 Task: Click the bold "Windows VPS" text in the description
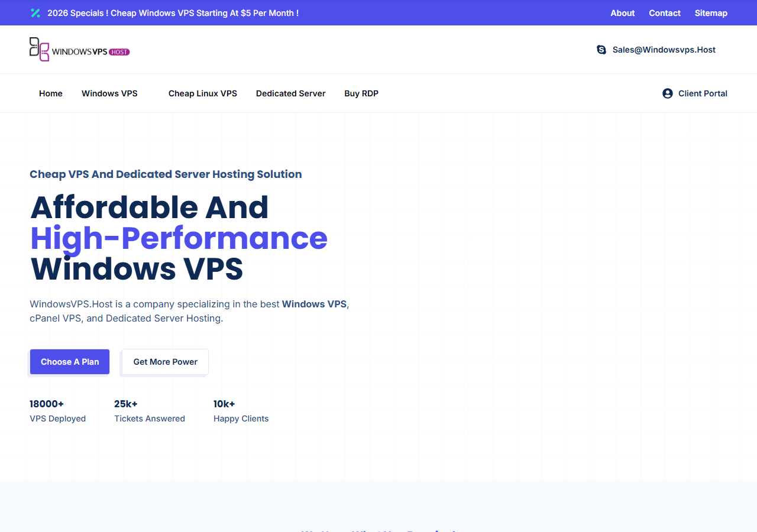[314, 304]
